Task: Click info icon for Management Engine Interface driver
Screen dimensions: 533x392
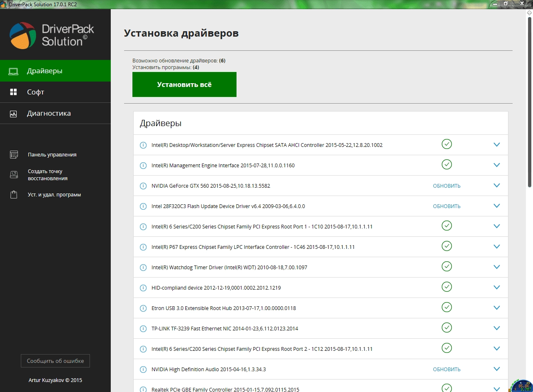Action: pos(143,166)
